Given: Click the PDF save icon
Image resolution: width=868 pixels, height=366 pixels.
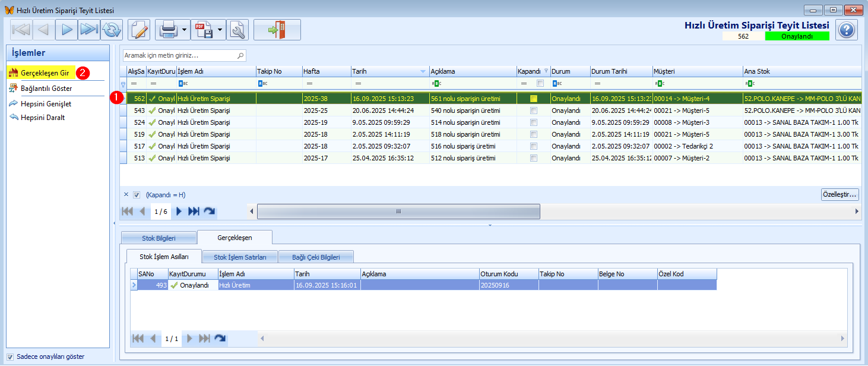Looking at the screenshot, I should (x=204, y=30).
